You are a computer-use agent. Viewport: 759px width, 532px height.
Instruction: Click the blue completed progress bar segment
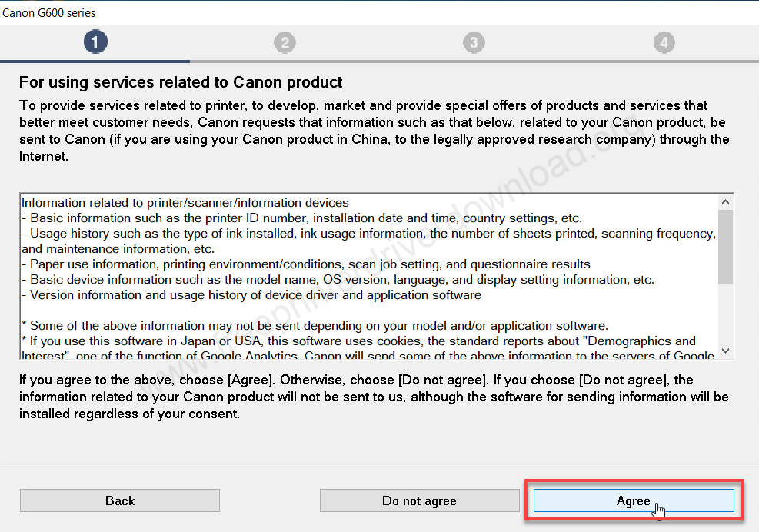pyautogui.click(x=95, y=62)
